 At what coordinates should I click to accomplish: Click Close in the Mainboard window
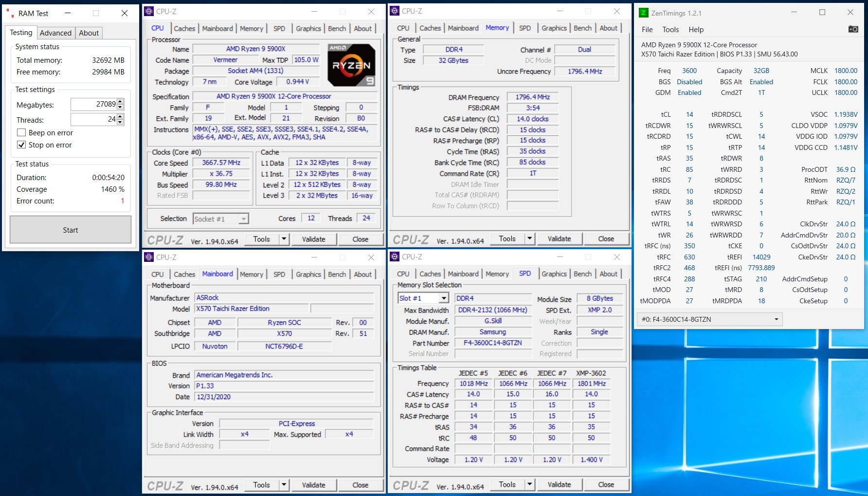(x=360, y=485)
